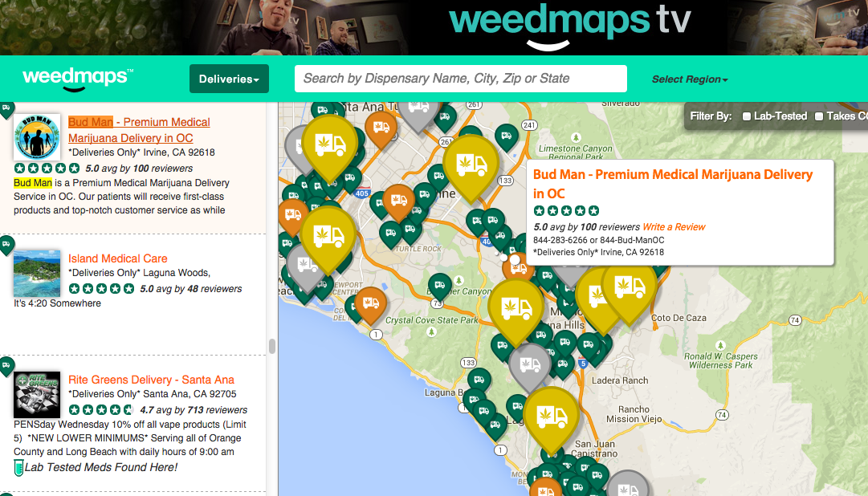Click 'Lab Tested Meds Found Here!' text
The width and height of the screenshot is (868, 496).
coord(101,468)
